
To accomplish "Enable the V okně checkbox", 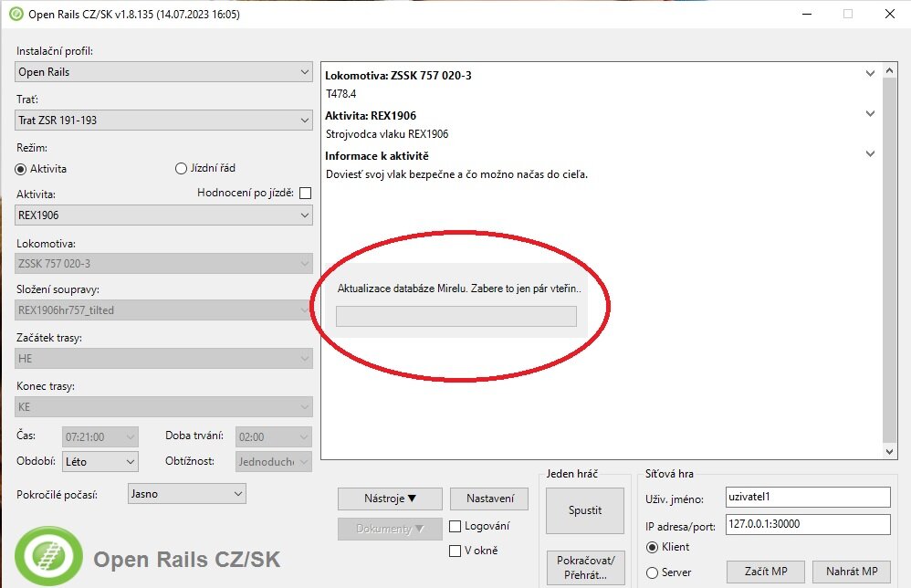I will pos(455,551).
